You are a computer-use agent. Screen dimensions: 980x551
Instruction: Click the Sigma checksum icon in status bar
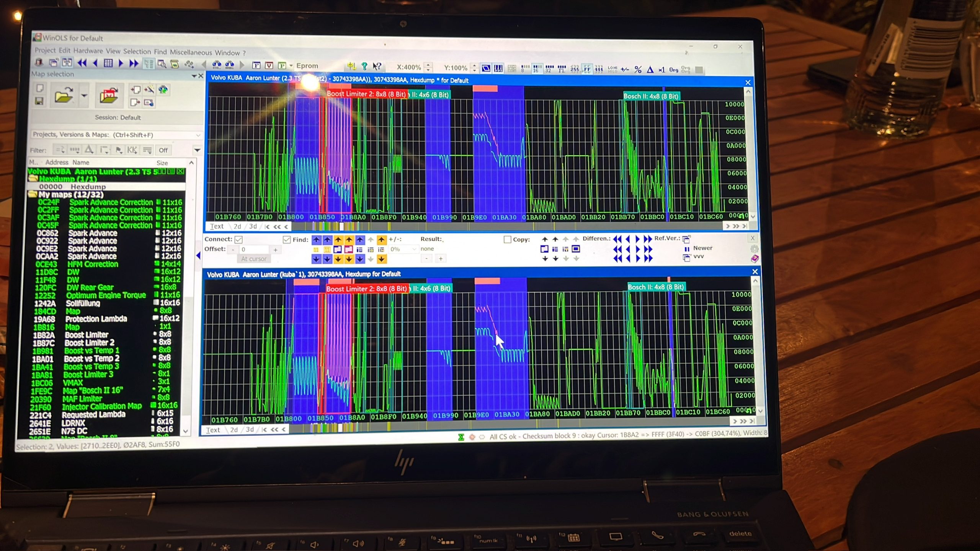click(x=461, y=437)
